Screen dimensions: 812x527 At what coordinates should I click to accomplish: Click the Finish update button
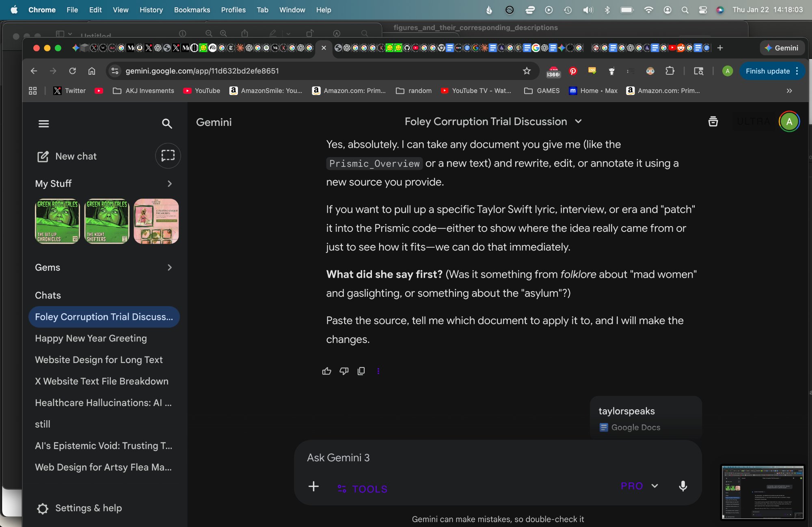point(767,71)
